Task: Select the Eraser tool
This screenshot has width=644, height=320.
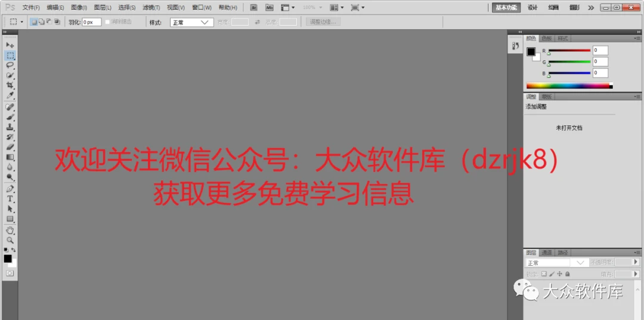Action: 10,147
